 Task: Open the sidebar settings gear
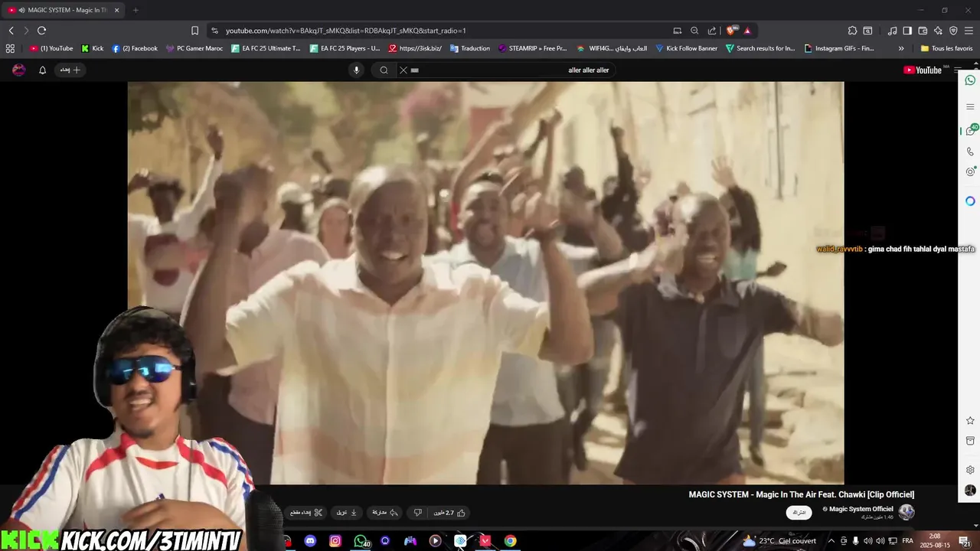(970, 470)
